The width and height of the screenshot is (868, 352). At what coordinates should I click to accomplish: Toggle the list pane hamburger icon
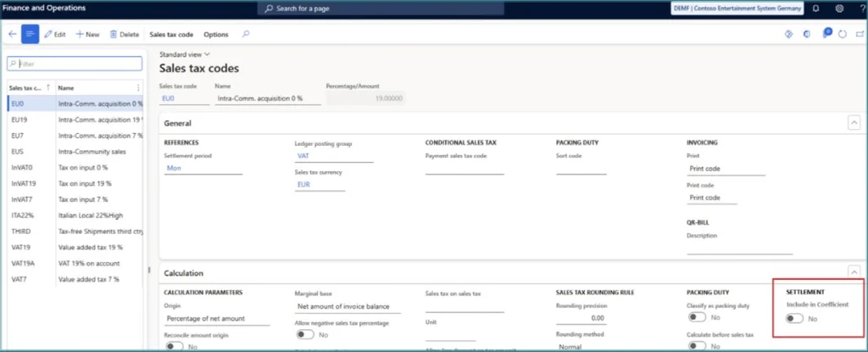[x=30, y=35]
